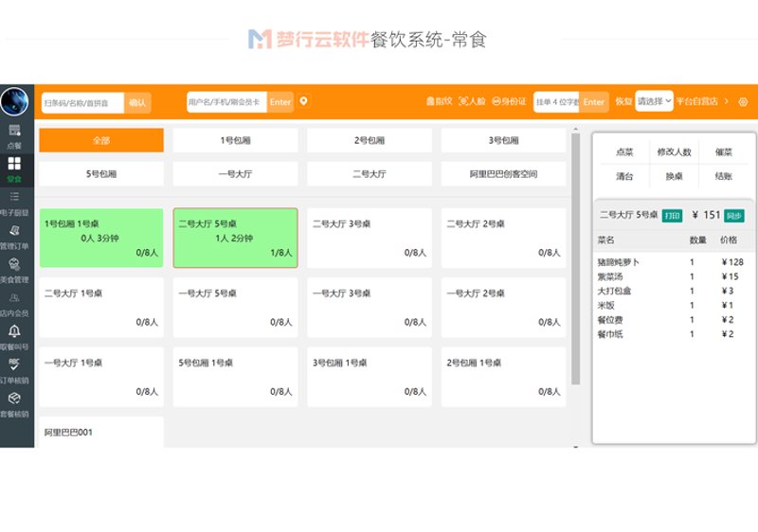This screenshot has width=758, height=532.
Task: Choose 指纹 fingerprint login
Action: 439,101
